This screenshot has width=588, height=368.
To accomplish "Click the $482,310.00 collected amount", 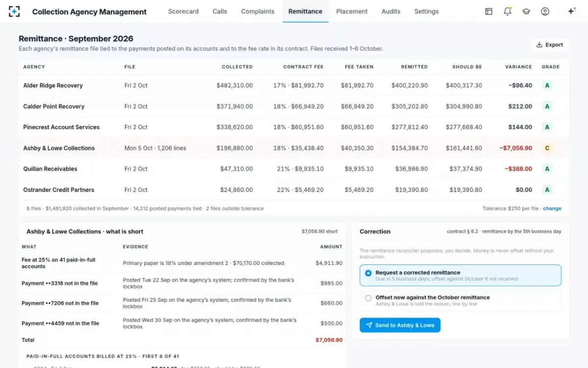I will pyautogui.click(x=235, y=85).
